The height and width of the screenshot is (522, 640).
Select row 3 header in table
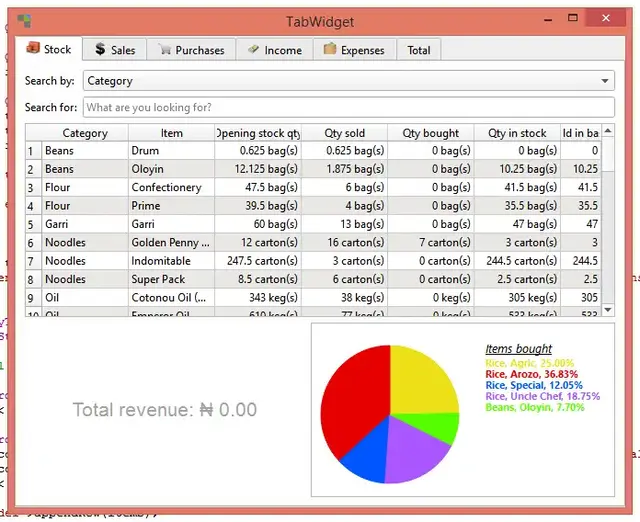point(31,187)
